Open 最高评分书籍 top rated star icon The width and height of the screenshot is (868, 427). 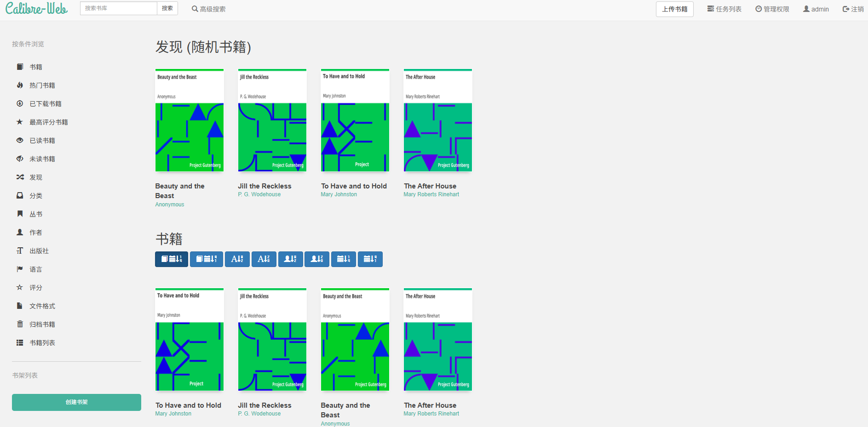coord(20,122)
